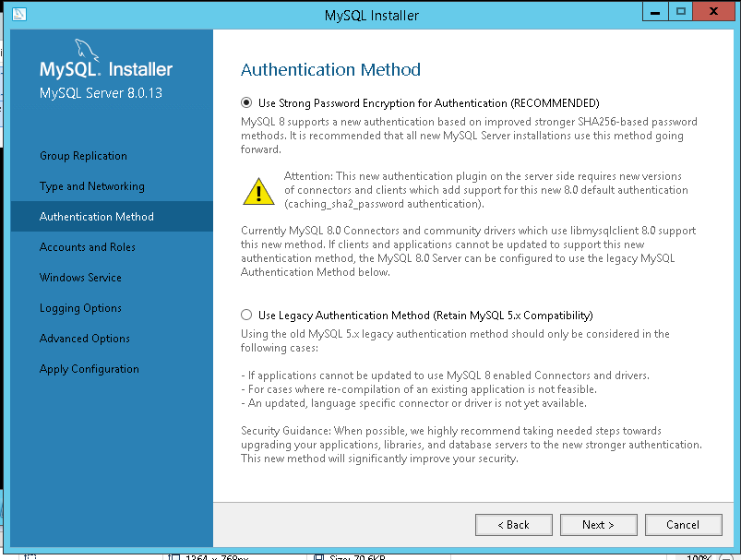Select Authentication Method in sidebar
741x560 pixels.
(96, 217)
